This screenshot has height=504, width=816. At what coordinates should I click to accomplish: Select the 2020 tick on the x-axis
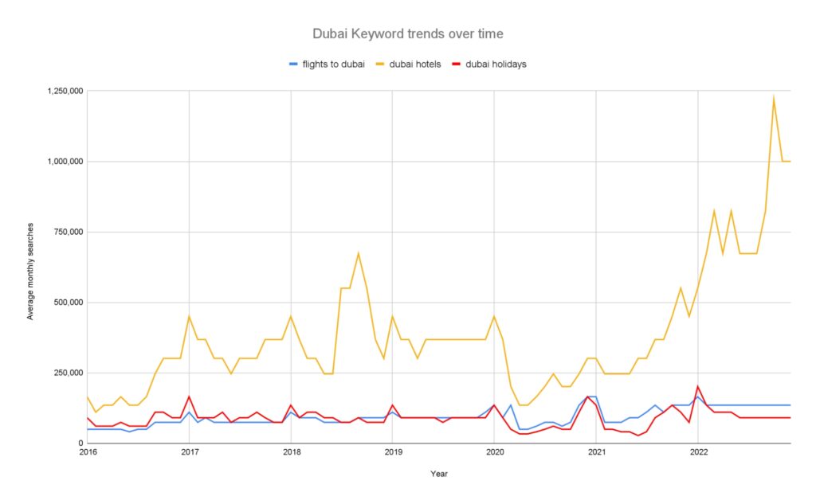[495, 452]
